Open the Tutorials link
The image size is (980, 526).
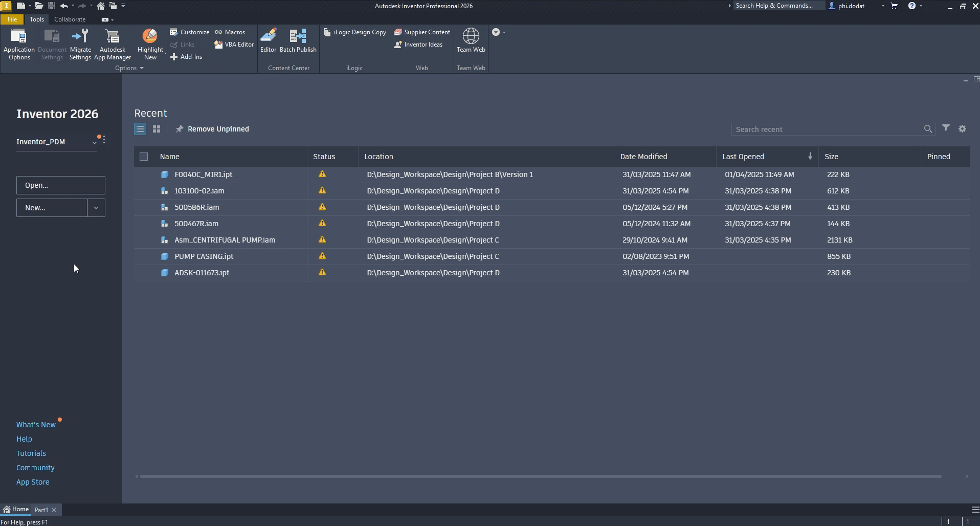pos(31,453)
